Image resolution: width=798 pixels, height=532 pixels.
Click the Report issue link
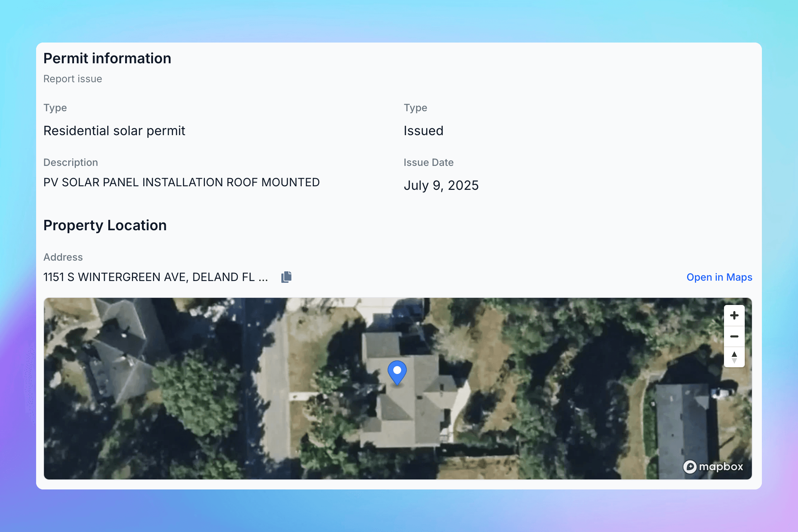(x=73, y=79)
